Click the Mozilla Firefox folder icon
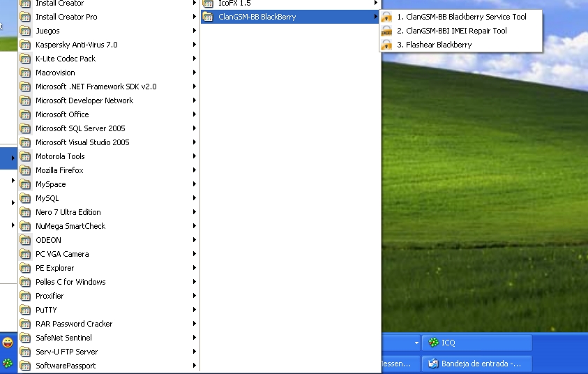This screenshot has width=588, height=374. [x=25, y=170]
